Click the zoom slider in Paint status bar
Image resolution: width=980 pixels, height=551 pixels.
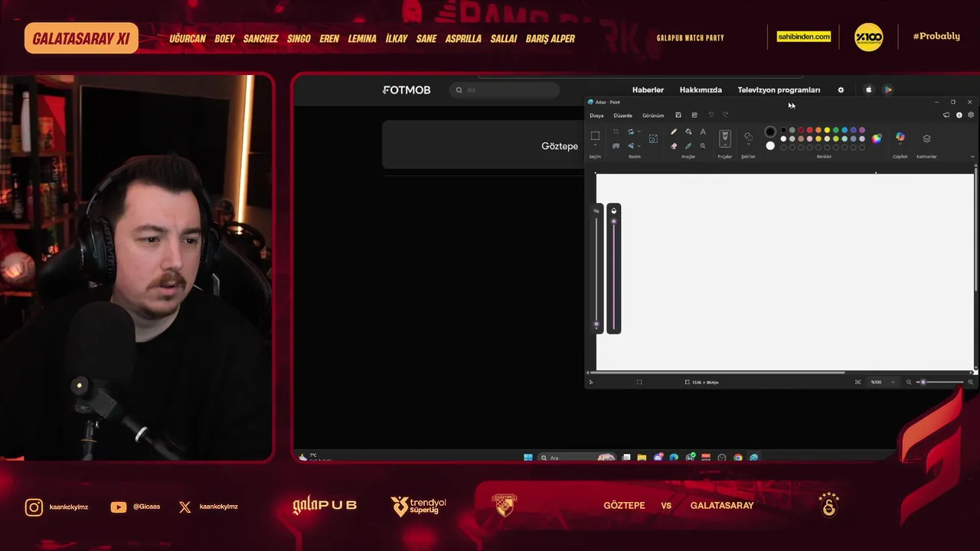click(x=940, y=382)
